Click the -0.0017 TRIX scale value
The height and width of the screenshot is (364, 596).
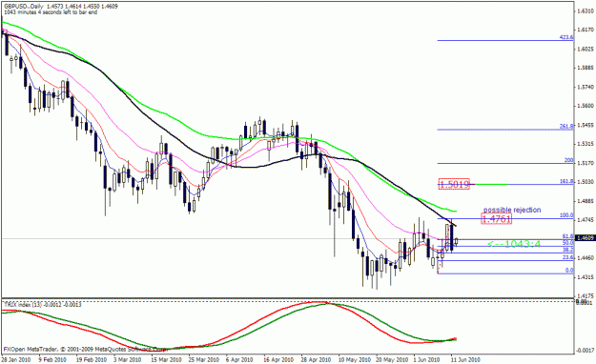pos(586,351)
